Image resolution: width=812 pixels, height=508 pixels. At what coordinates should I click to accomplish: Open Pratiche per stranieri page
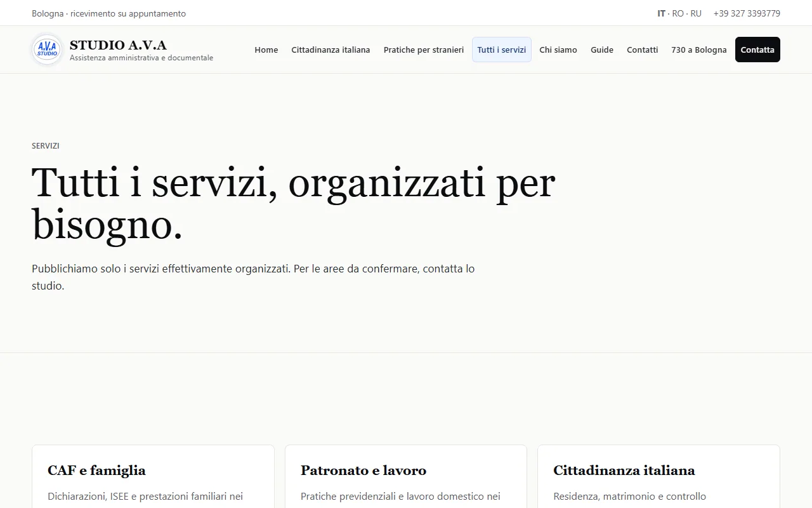[424, 50]
